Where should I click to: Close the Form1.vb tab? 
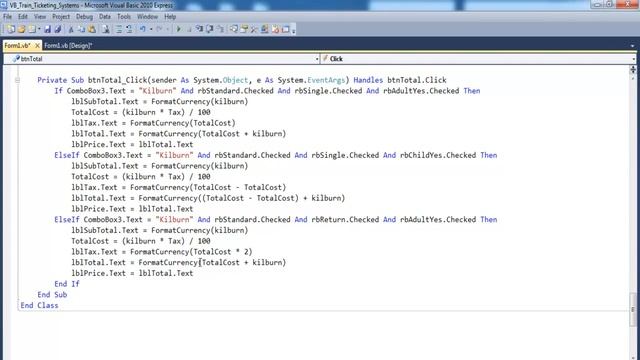click(37, 45)
